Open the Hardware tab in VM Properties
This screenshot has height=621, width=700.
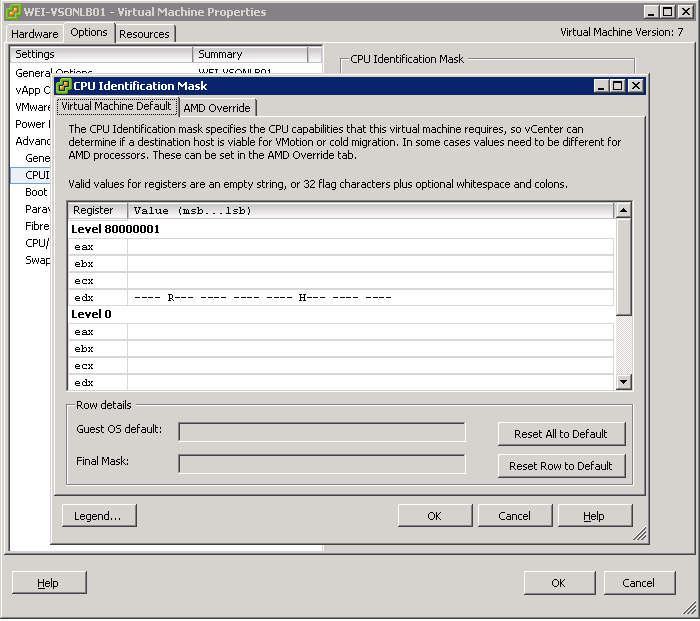(35, 34)
